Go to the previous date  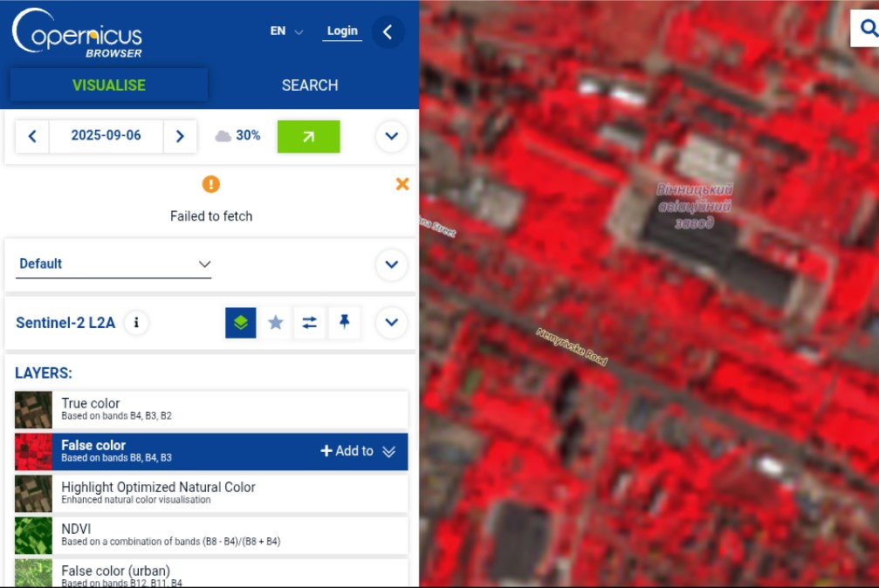point(32,136)
